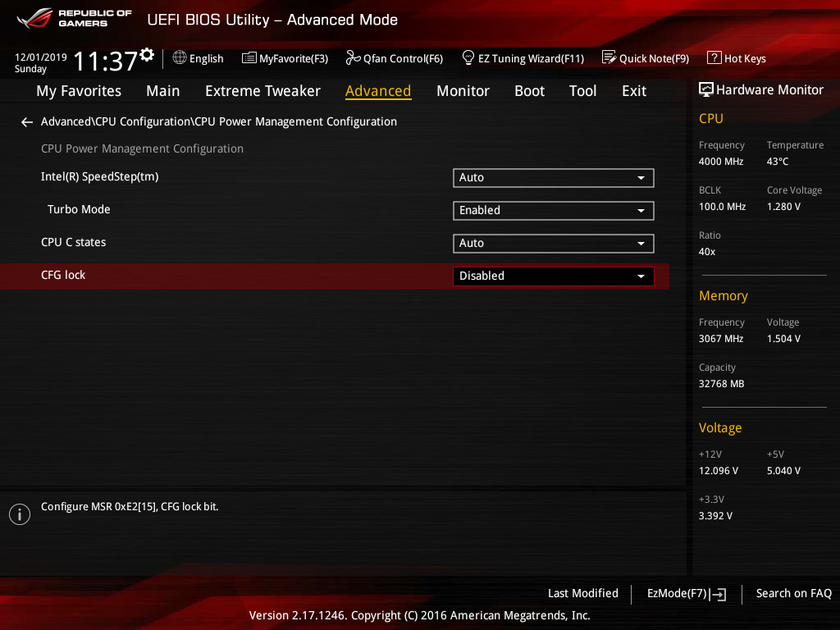Open Qfan Control(F6) label
Image resolution: width=840 pixels, height=630 pixels.
[403, 58]
